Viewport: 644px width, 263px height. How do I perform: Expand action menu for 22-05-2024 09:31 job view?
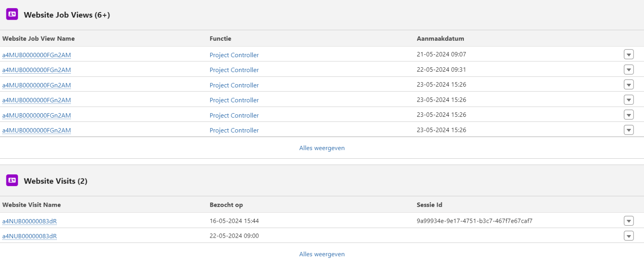point(628,70)
